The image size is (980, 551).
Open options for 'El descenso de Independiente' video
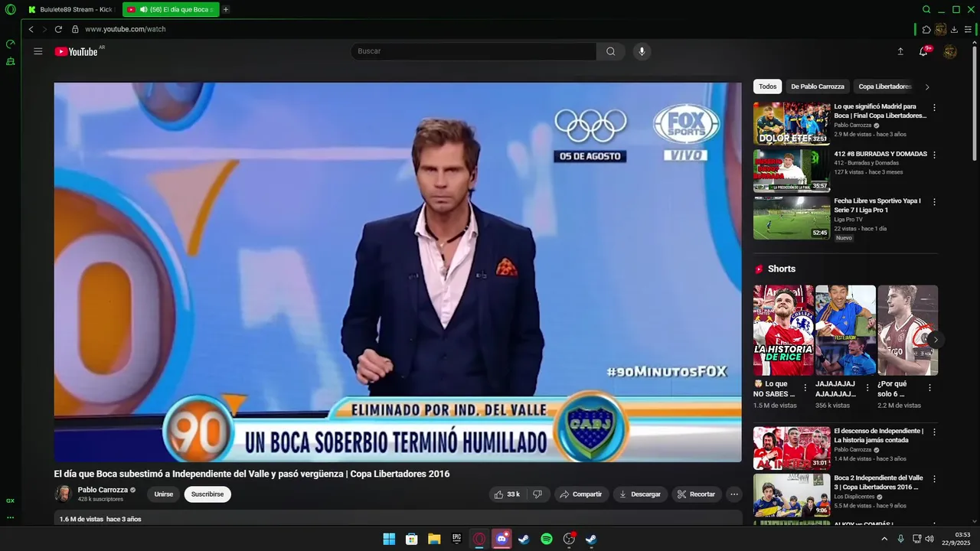point(933,432)
